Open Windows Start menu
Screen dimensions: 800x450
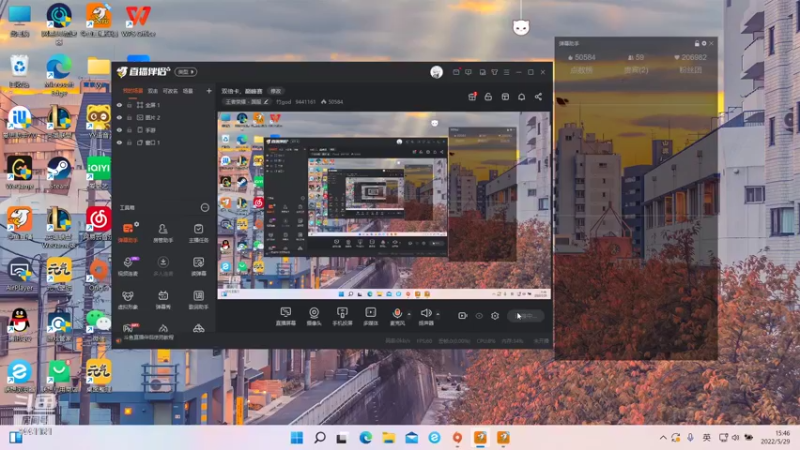click(296, 437)
